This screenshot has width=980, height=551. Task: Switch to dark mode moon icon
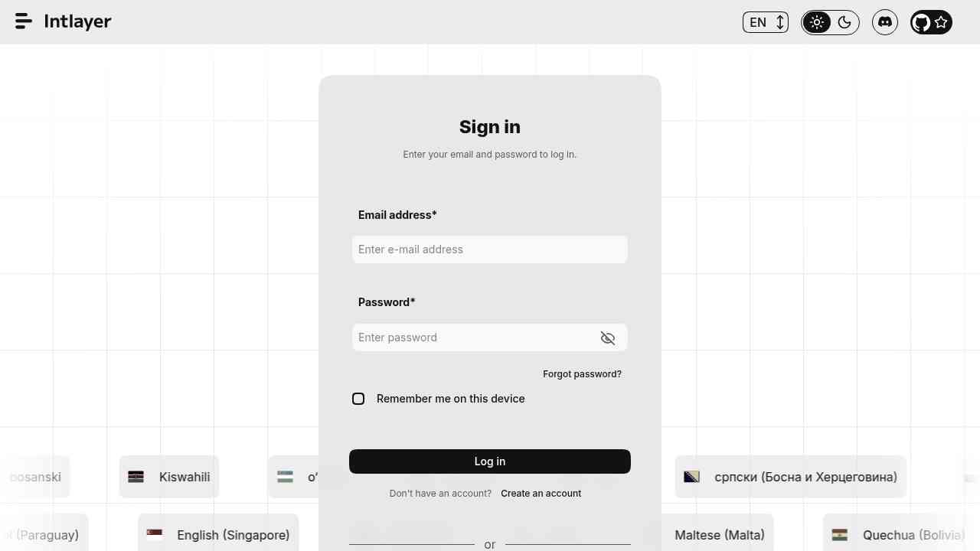(x=844, y=22)
